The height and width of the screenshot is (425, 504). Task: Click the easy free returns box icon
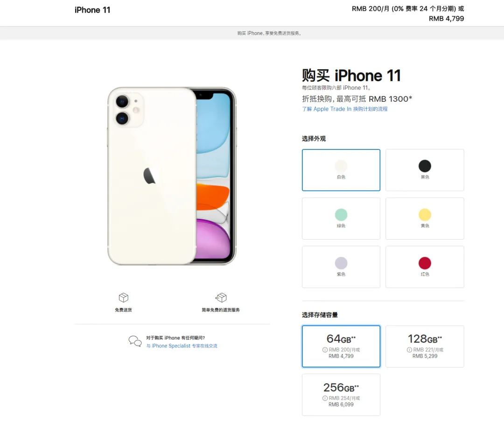tap(221, 297)
